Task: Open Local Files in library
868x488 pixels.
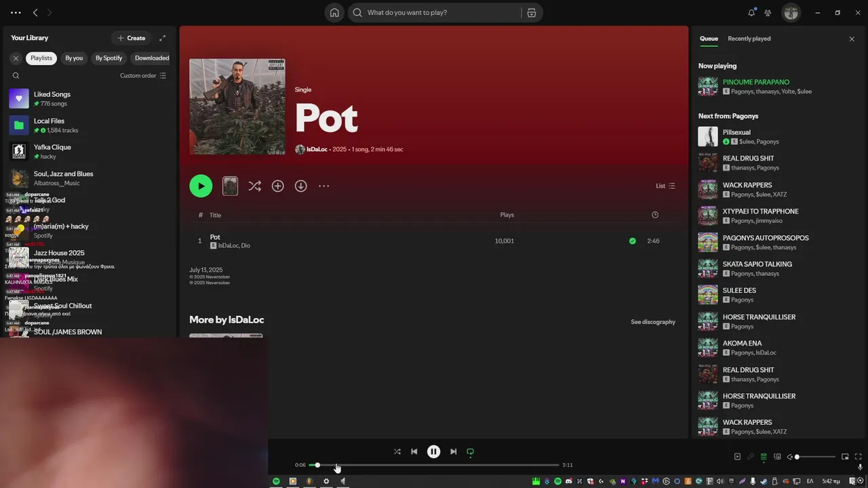Action: (90, 125)
